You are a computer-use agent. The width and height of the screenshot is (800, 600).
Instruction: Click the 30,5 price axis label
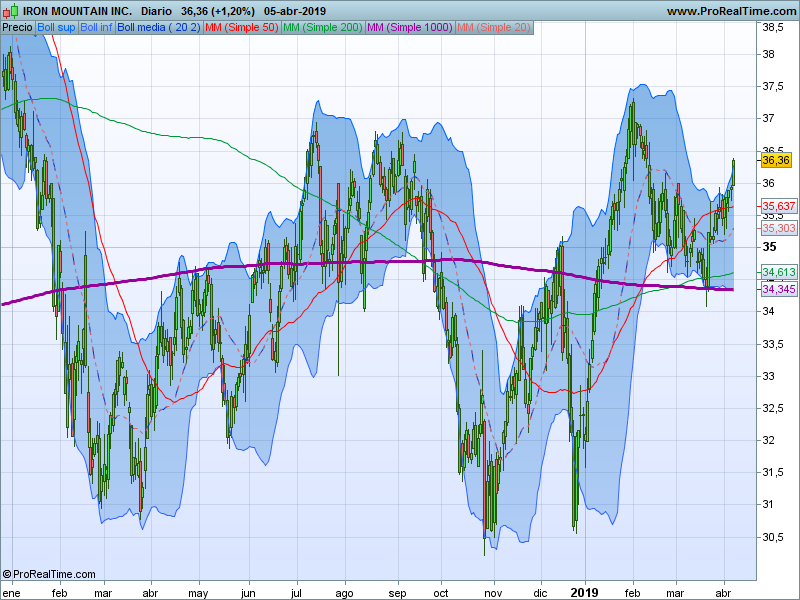click(x=772, y=537)
